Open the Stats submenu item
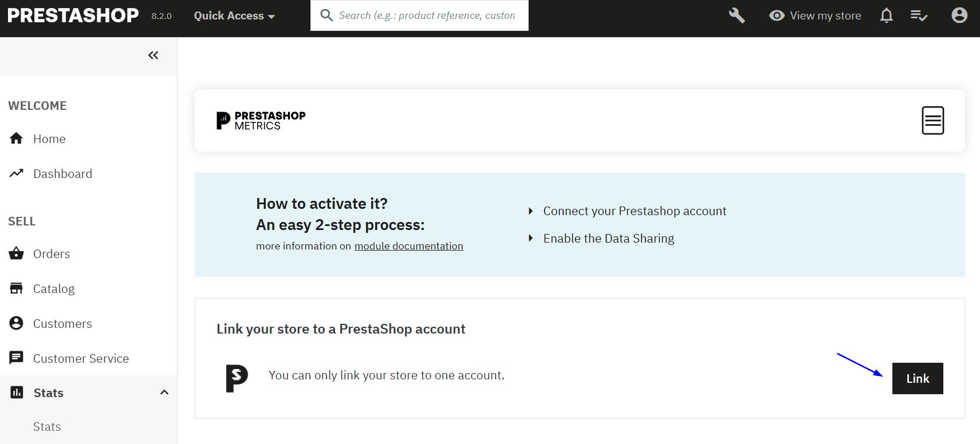Image resolution: width=980 pixels, height=444 pixels. [x=47, y=426]
